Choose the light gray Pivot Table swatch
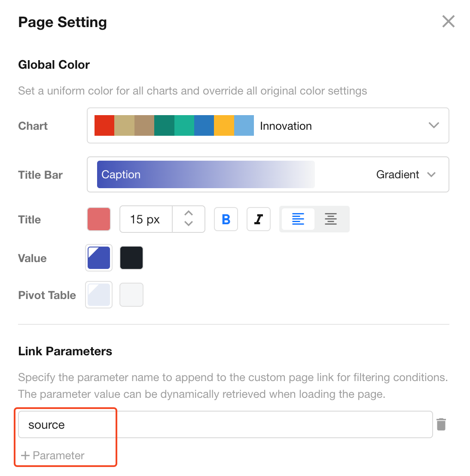The width and height of the screenshot is (470, 476). coord(131,295)
